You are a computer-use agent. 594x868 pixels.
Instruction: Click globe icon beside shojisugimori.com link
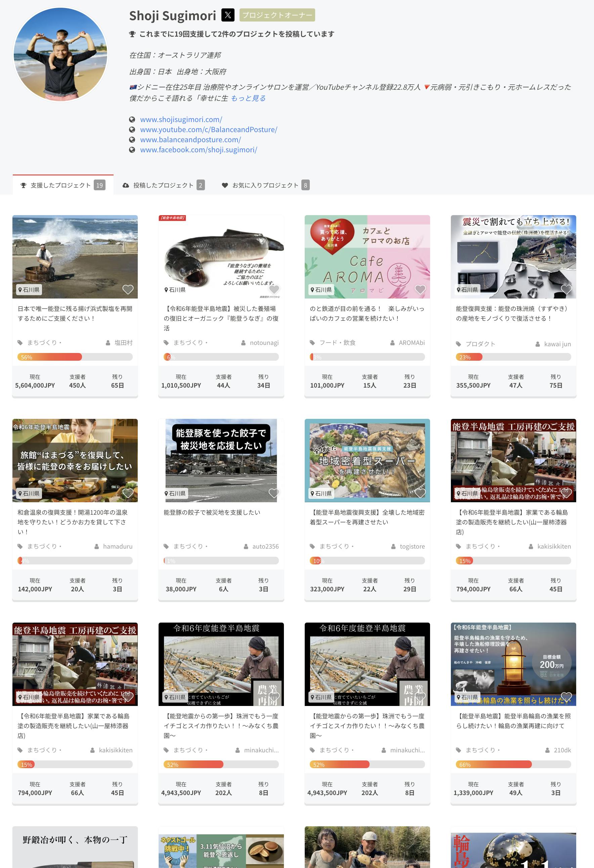(132, 120)
